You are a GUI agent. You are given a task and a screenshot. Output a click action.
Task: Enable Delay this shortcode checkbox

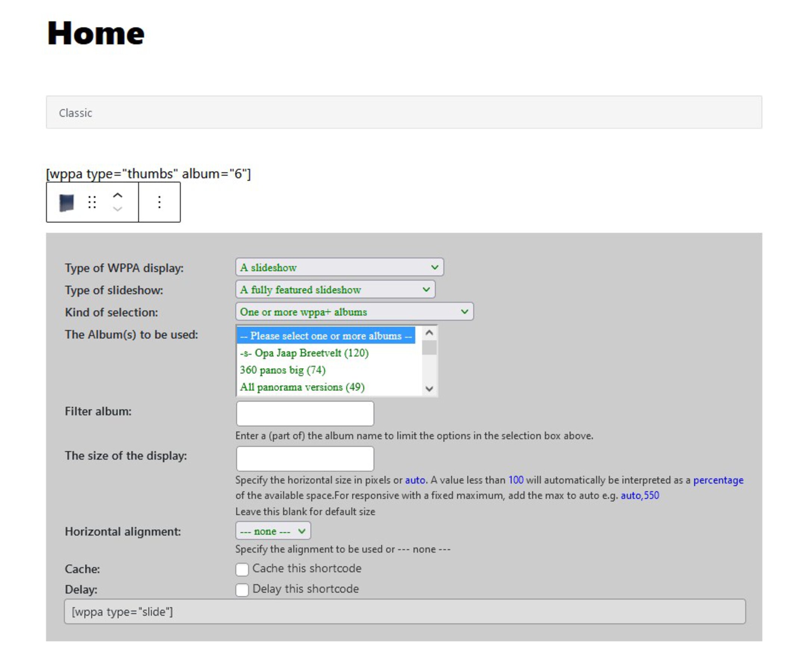point(242,590)
